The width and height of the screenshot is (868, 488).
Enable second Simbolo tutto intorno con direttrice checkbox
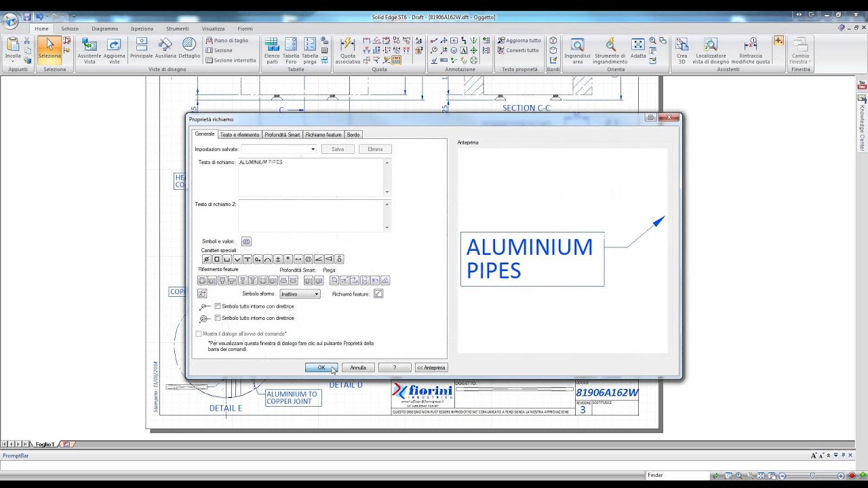(218, 318)
